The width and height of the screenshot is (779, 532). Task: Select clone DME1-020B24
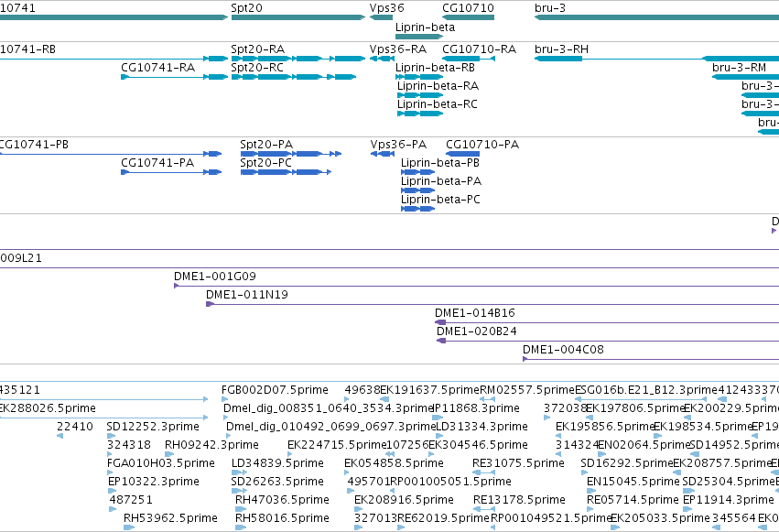608,342
